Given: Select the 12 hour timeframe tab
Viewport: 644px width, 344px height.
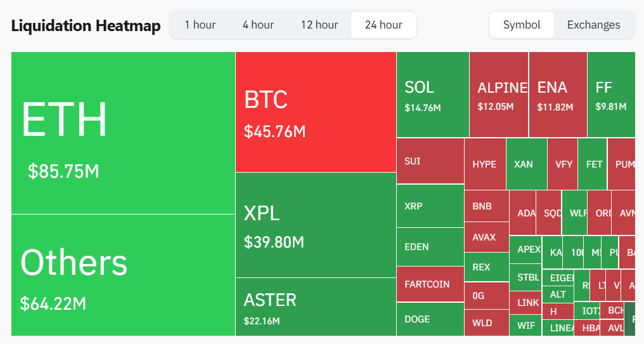Looking at the screenshot, I should [319, 25].
